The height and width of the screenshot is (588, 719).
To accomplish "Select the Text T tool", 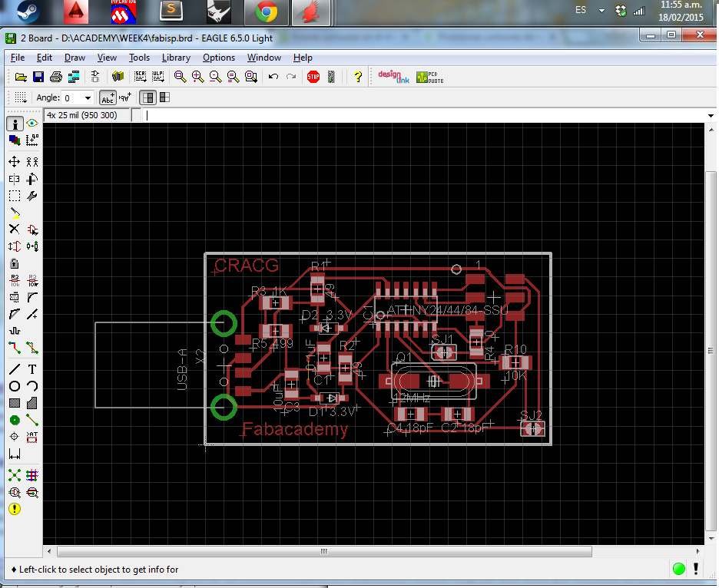I will (x=32, y=369).
